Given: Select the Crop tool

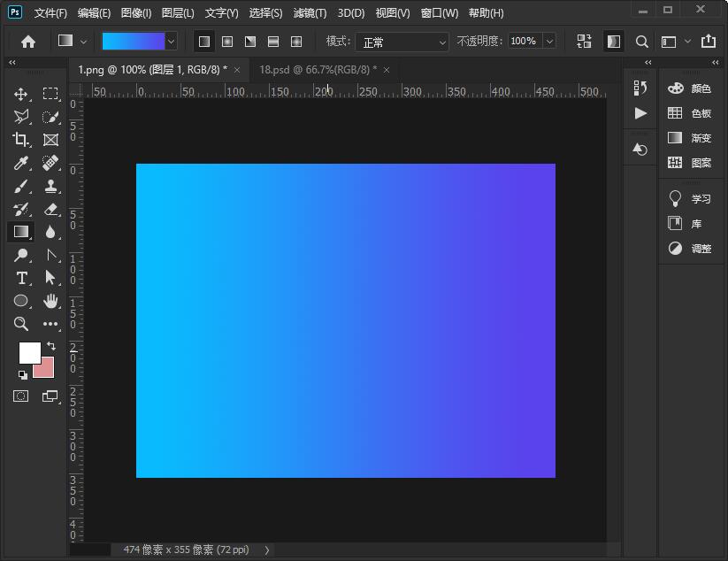Looking at the screenshot, I should (21, 140).
